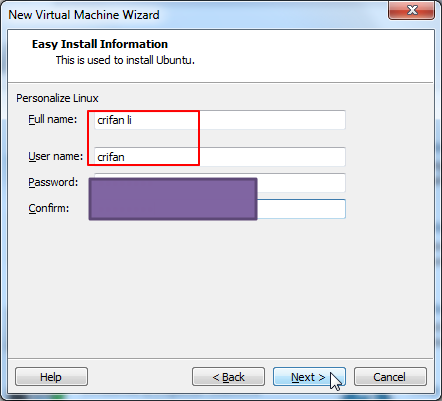This screenshot has height=401, width=442.
Task: Select the 'User name:' label
Action: pyautogui.click(x=55, y=156)
